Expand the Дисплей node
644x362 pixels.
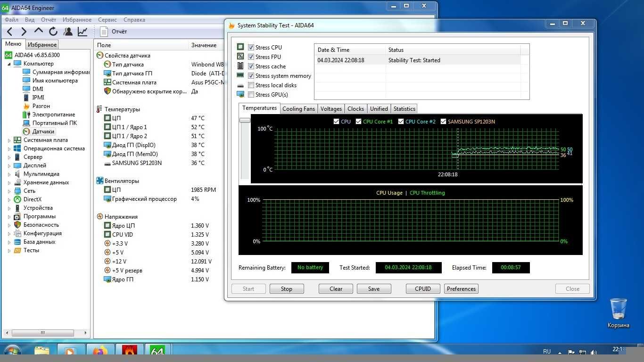9,165
